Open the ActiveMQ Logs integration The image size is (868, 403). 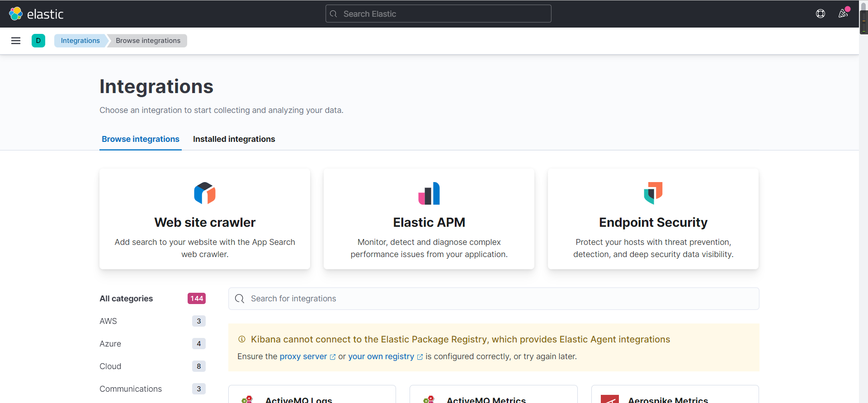coord(312,394)
